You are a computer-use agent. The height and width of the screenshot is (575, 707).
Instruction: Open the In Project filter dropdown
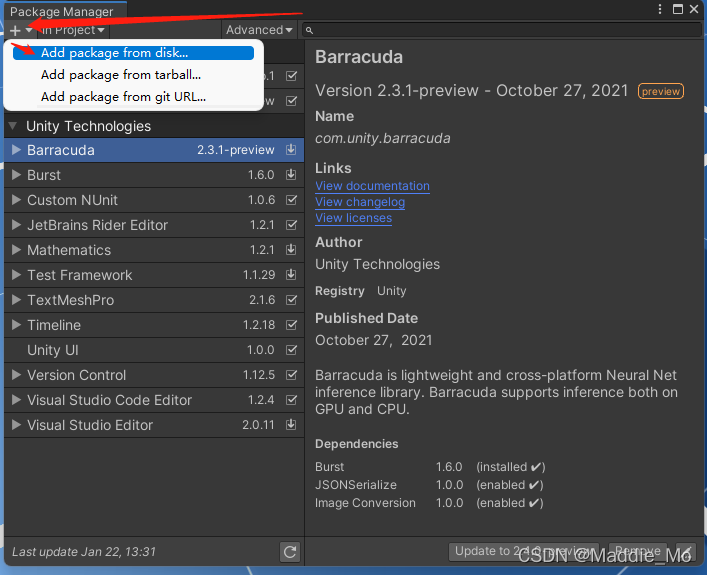coord(73,30)
